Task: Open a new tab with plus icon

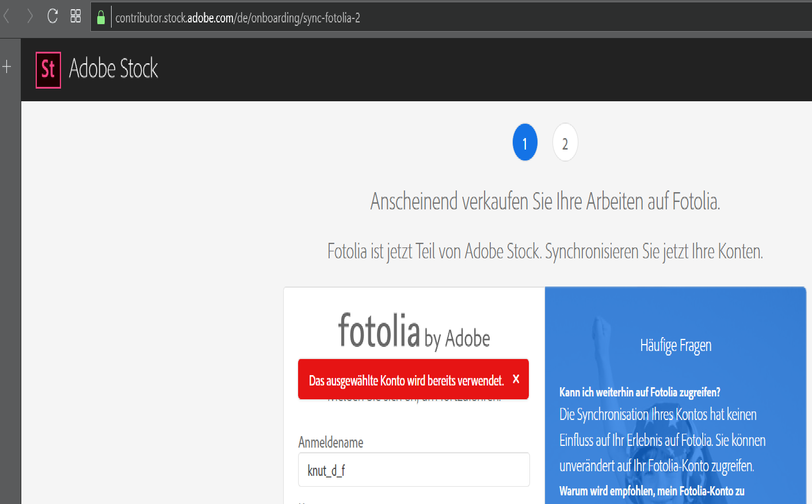Action: click(7, 67)
